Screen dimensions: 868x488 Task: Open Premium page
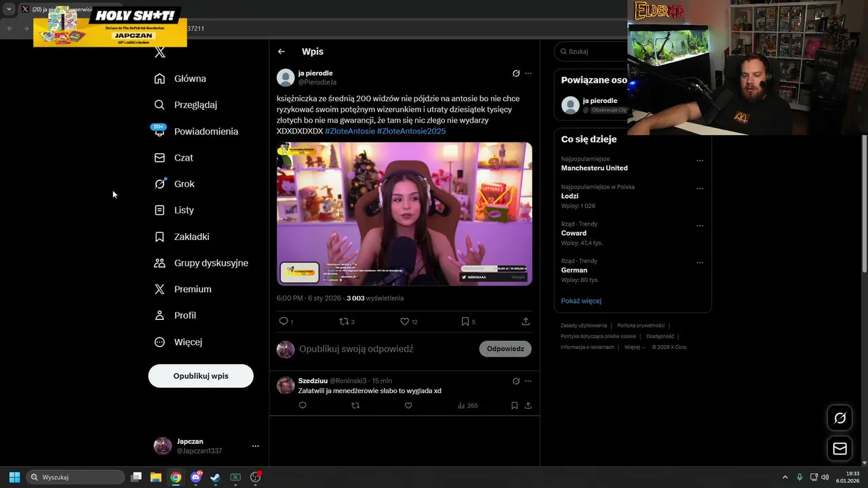[x=182, y=289]
